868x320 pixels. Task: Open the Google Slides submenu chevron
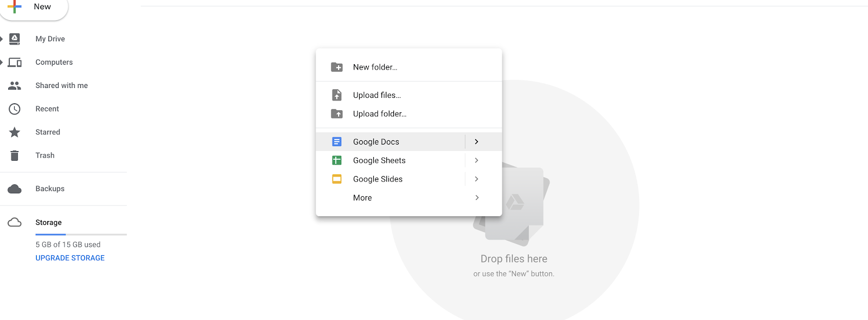(476, 179)
